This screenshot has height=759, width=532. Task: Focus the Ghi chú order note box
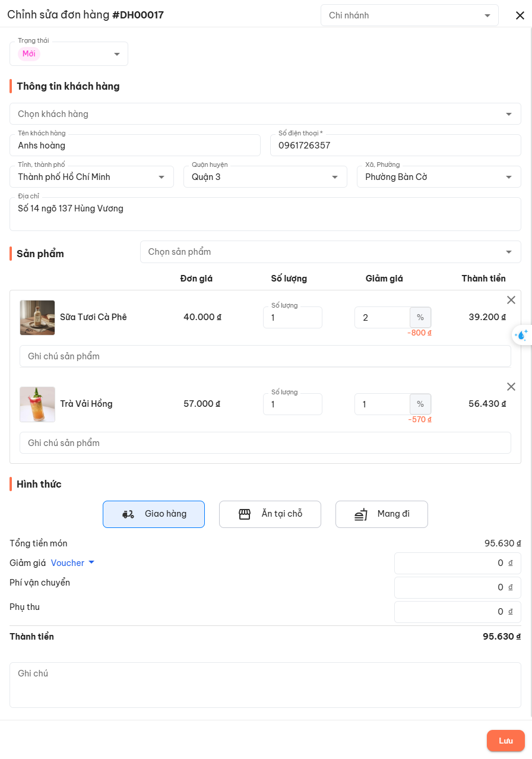(265, 685)
